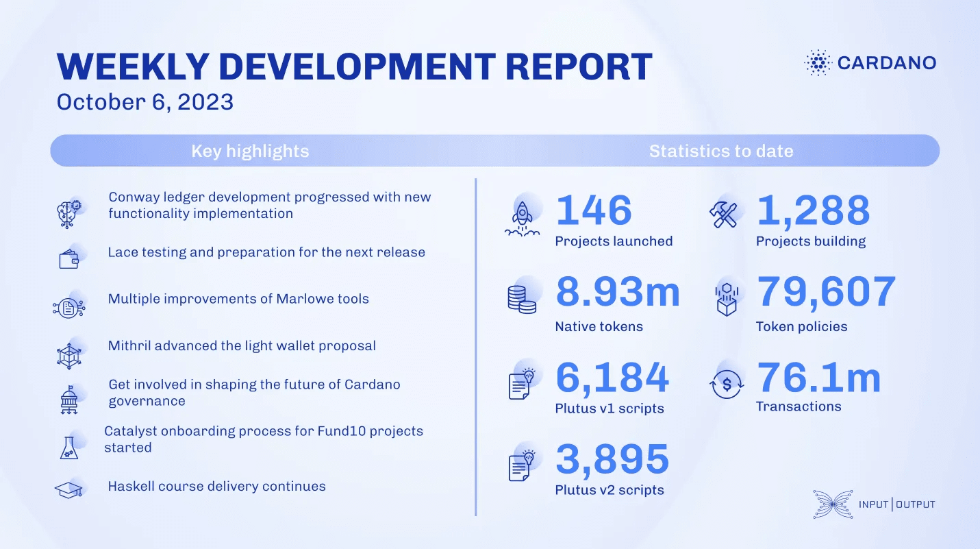This screenshot has height=549, width=980.
Task: Click the 79,607 statistic number
Action: pos(827,292)
